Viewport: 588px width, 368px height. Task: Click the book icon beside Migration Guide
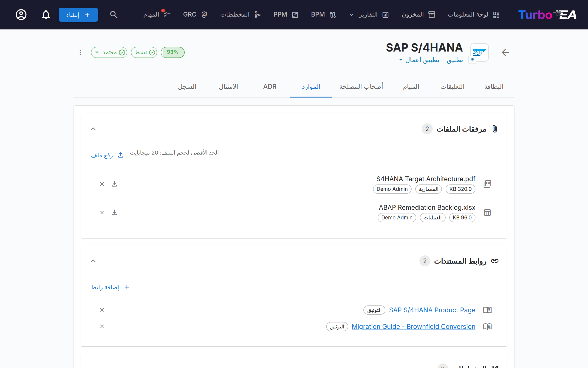(487, 326)
